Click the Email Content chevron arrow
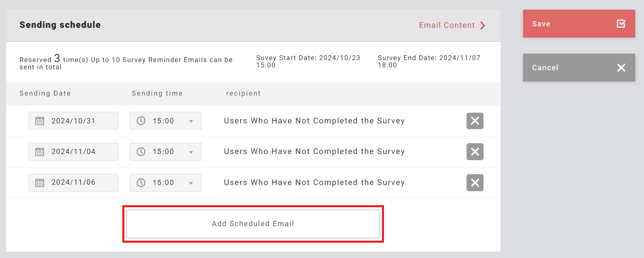Screen dimensions: 644x258 click(483, 25)
